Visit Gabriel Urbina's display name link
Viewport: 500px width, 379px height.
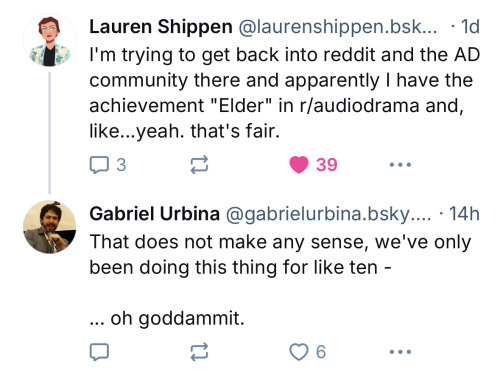click(154, 214)
